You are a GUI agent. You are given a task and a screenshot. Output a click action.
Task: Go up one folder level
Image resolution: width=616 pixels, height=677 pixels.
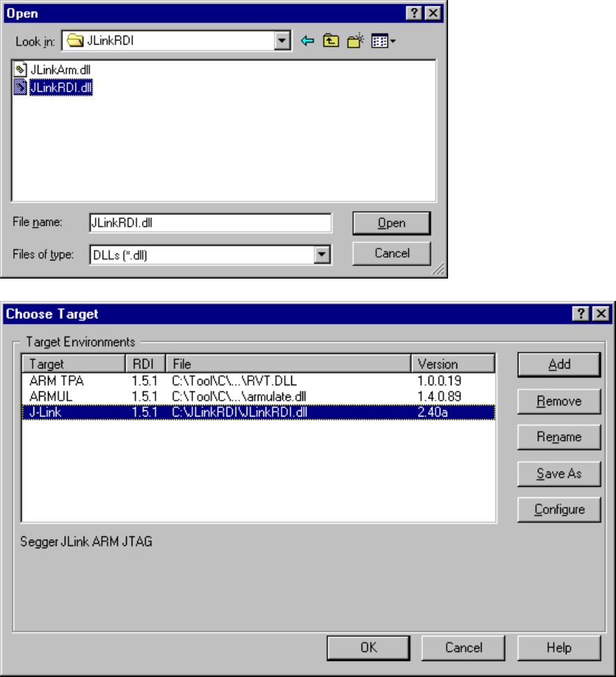click(x=331, y=41)
